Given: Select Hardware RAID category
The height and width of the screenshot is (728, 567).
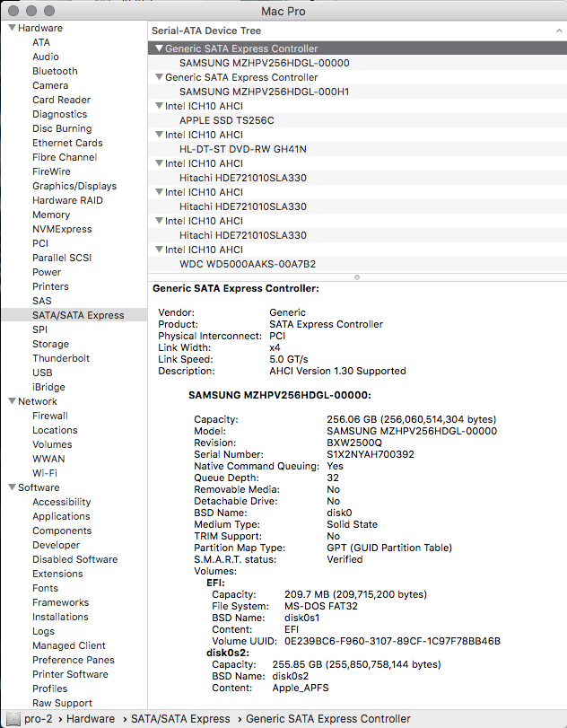Looking at the screenshot, I should pyautogui.click(x=67, y=200).
